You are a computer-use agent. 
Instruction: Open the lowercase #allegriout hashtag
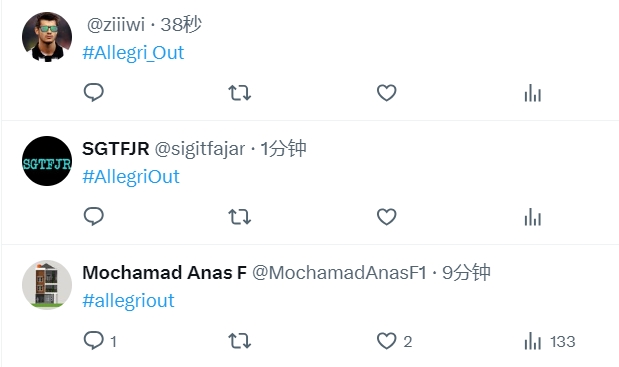click(128, 301)
